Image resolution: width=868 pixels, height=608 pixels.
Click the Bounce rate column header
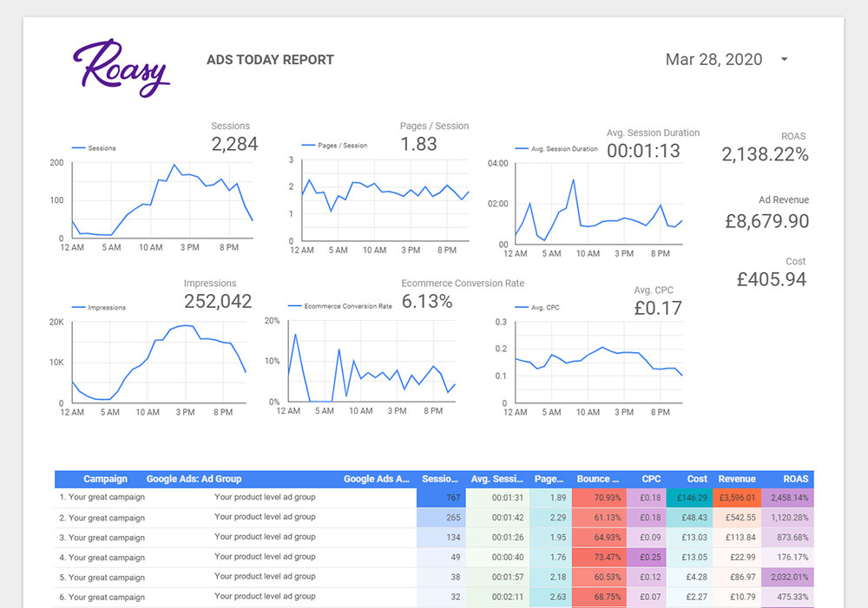[597, 479]
